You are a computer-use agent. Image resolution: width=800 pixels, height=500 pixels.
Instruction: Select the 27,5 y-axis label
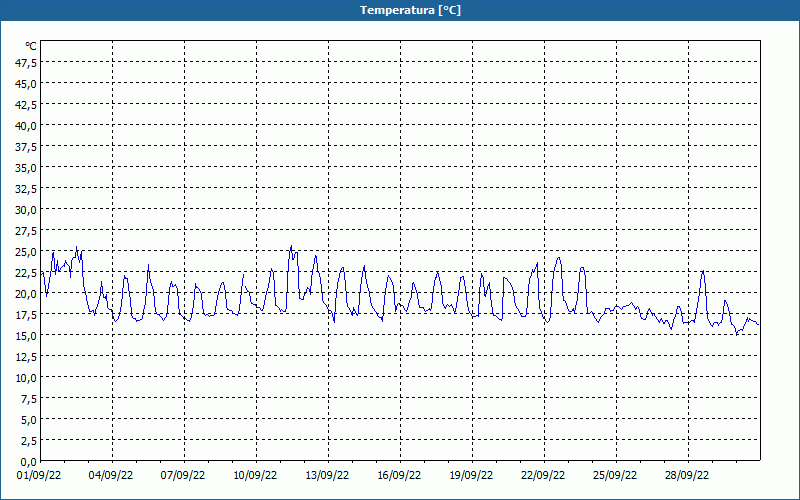26,231
